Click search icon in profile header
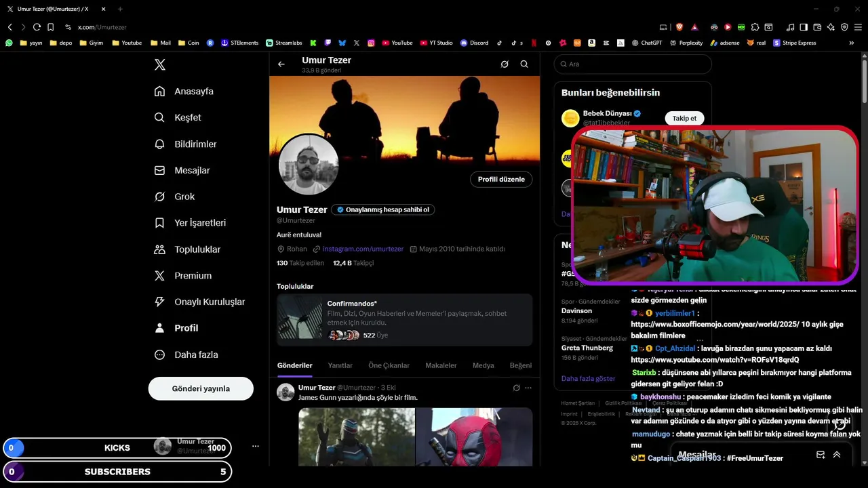Image resolution: width=868 pixels, height=488 pixels. [524, 64]
